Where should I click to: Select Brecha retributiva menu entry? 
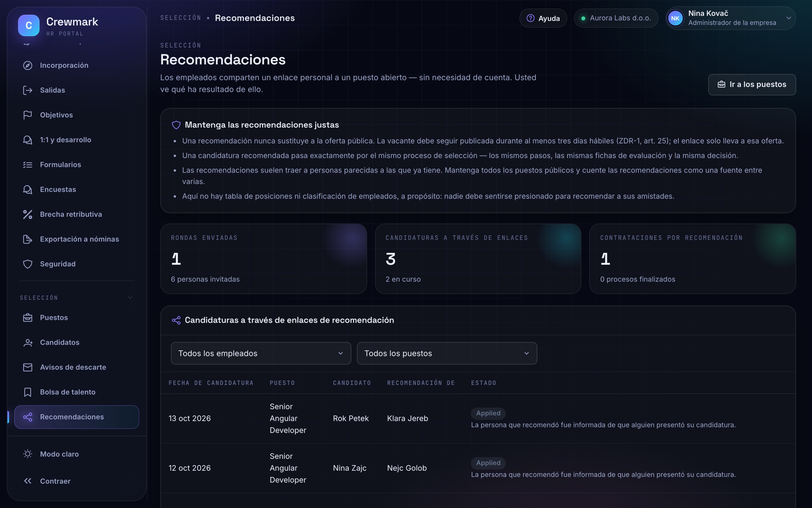tap(77, 214)
